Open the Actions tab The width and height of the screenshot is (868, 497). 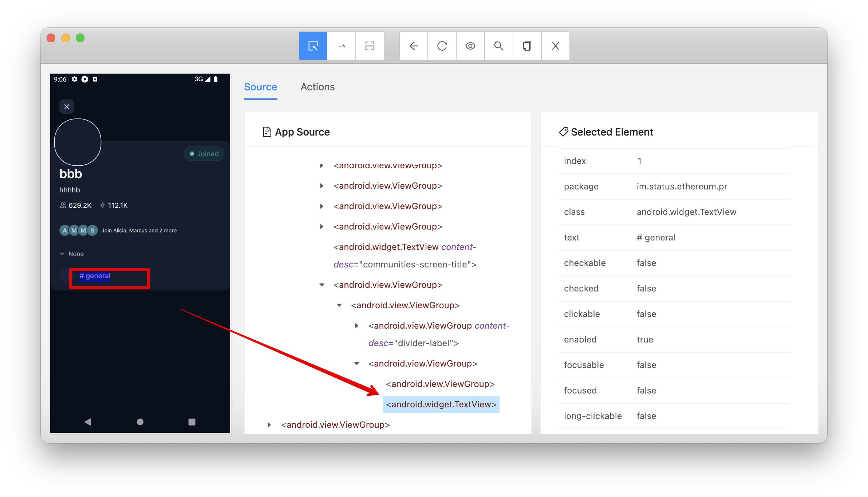[317, 87]
